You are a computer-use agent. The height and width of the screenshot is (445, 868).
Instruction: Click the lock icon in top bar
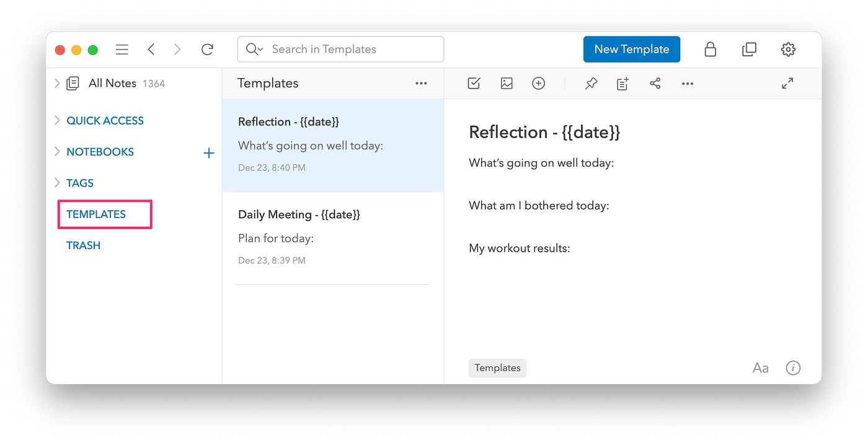point(711,50)
